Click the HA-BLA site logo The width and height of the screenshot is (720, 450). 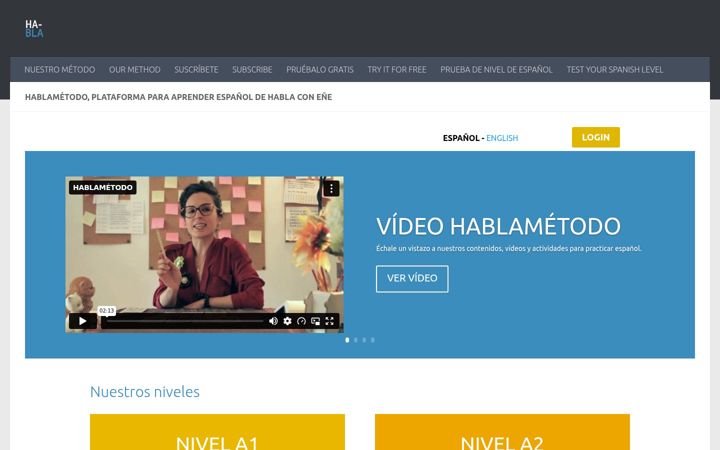(x=34, y=28)
